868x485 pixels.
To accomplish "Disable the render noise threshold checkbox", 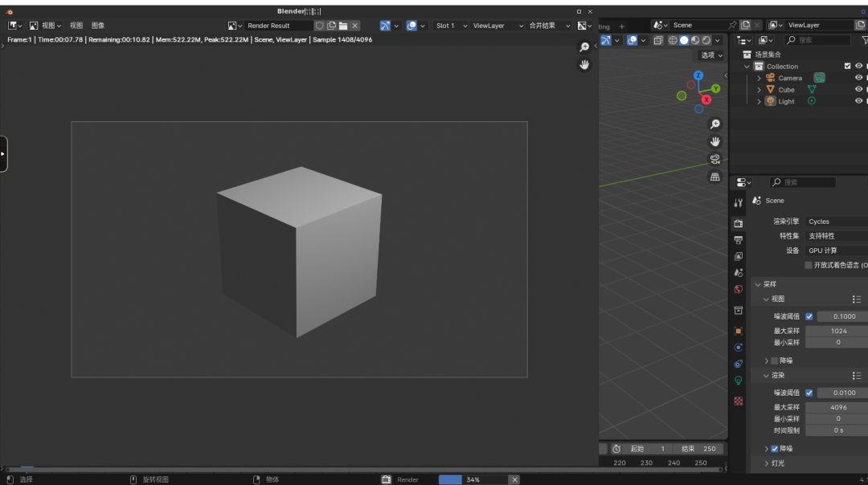I will [809, 393].
